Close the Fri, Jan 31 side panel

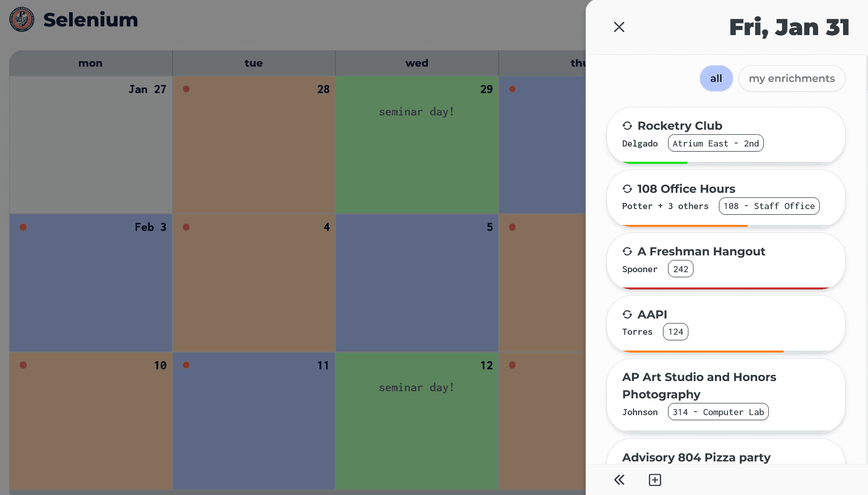click(x=619, y=27)
